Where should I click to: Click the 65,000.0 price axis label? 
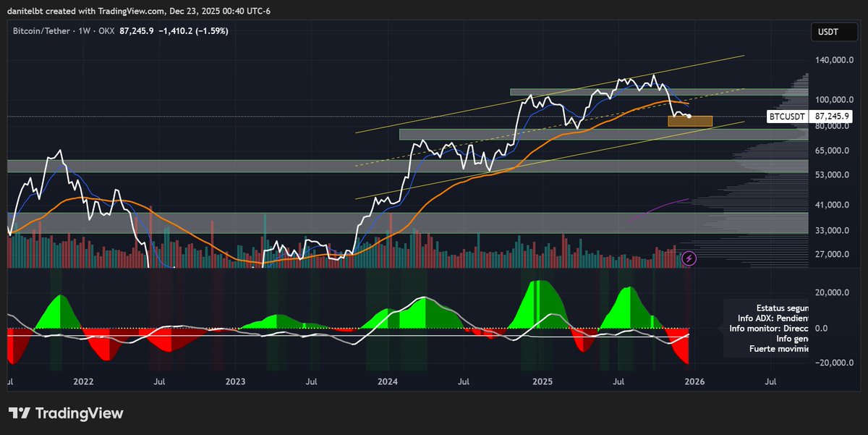(x=832, y=151)
